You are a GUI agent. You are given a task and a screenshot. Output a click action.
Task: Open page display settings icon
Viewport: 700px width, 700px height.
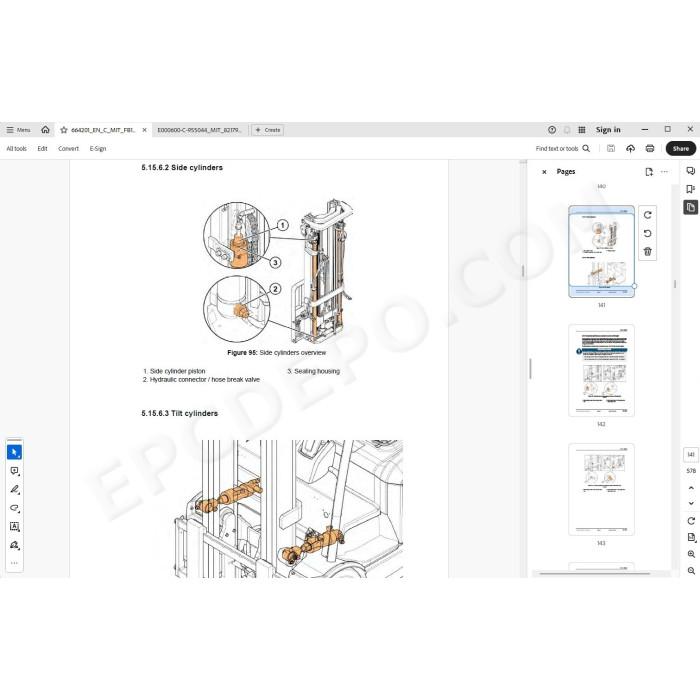click(x=691, y=538)
